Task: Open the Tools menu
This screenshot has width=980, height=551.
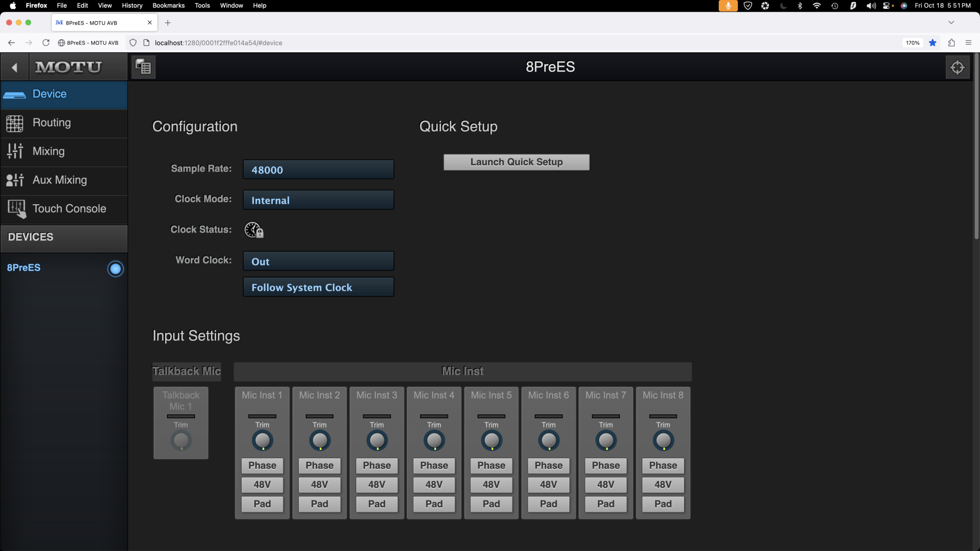Action: coord(202,5)
